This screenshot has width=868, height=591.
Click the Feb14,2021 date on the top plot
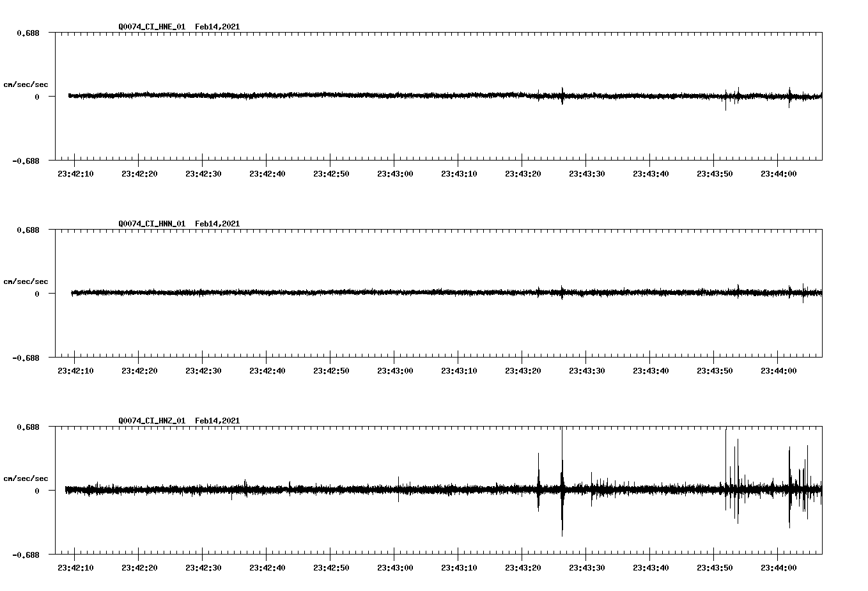pos(217,27)
